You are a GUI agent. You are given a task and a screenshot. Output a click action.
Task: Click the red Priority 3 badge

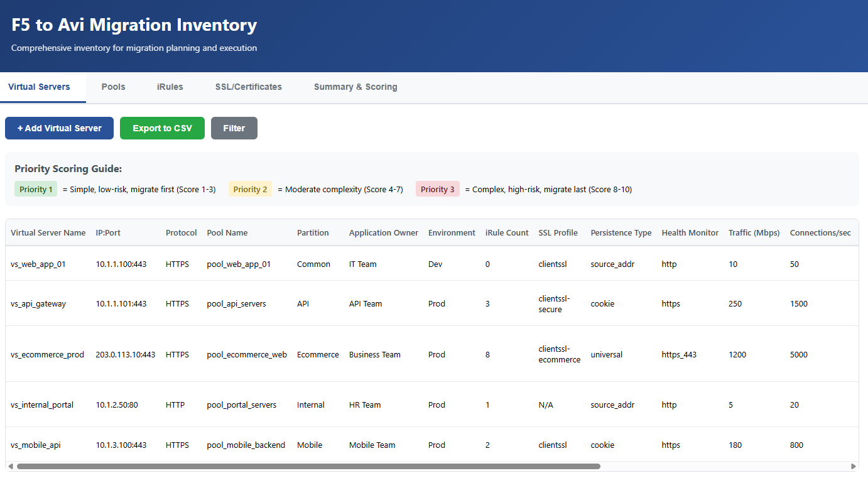tap(438, 189)
